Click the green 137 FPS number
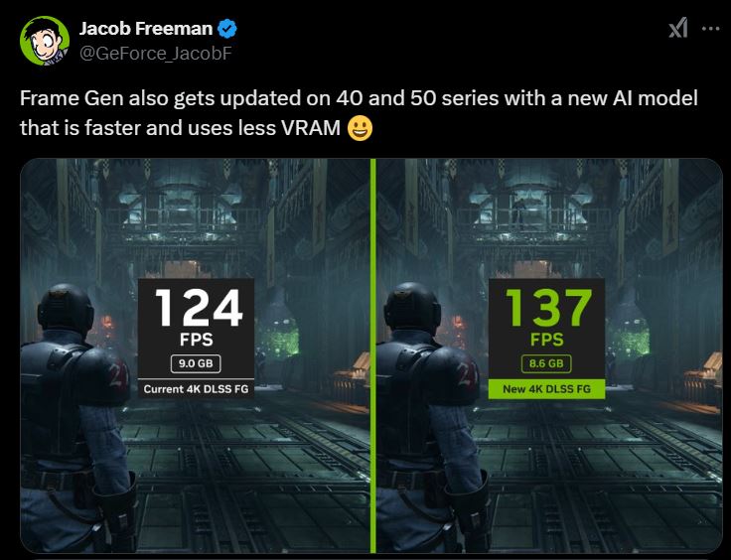Viewport: 731px width, 560px height. pos(545,307)
